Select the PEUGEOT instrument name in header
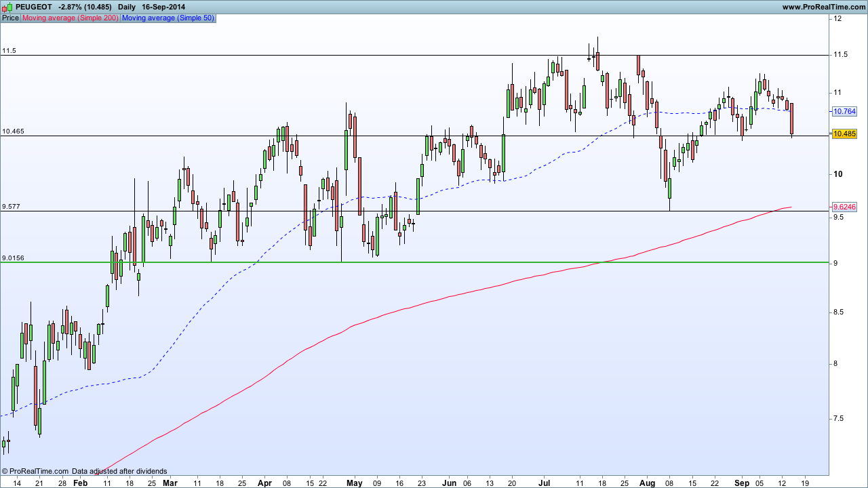The width and height of the screenshot is (868, 488). pos(33,7)
